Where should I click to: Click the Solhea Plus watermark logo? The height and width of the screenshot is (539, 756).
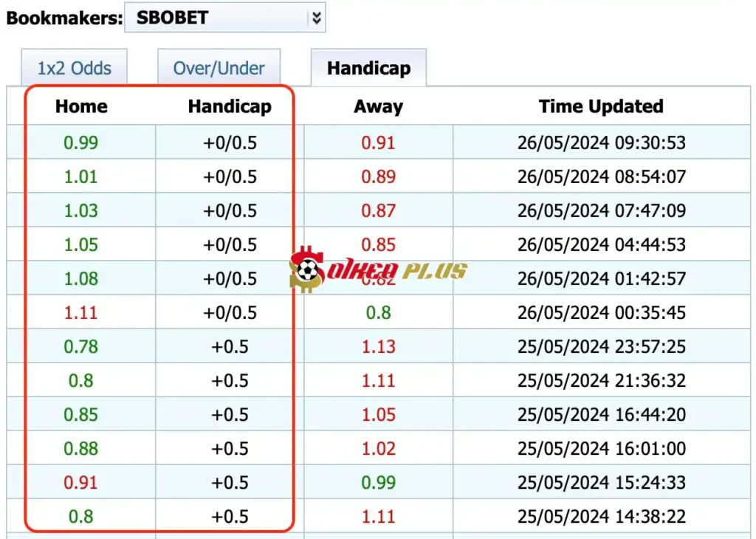(378, 270)
